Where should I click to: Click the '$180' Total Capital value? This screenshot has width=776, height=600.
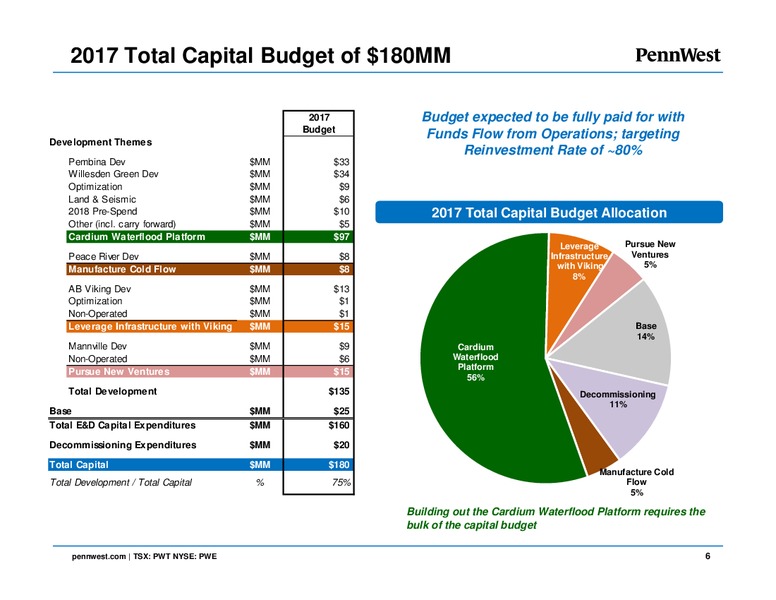coord(339,464)
